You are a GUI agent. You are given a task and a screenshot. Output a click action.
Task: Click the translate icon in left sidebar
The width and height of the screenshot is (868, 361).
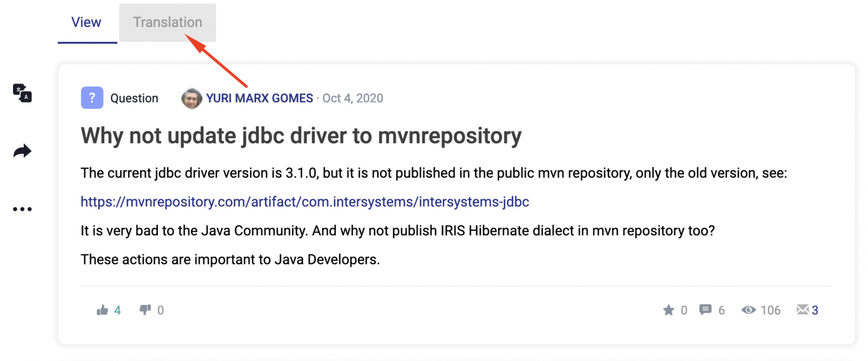[x=22, y=93]
